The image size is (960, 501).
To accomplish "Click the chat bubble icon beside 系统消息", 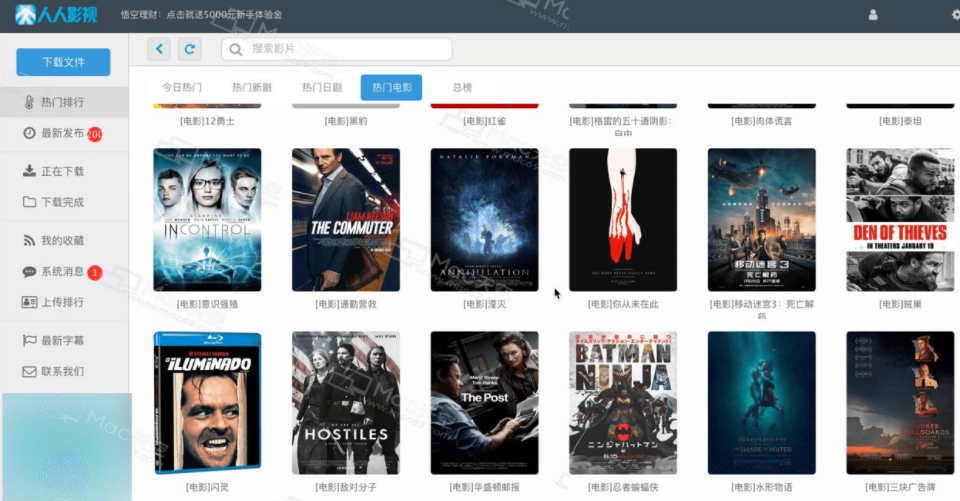I will coord(29,271).
